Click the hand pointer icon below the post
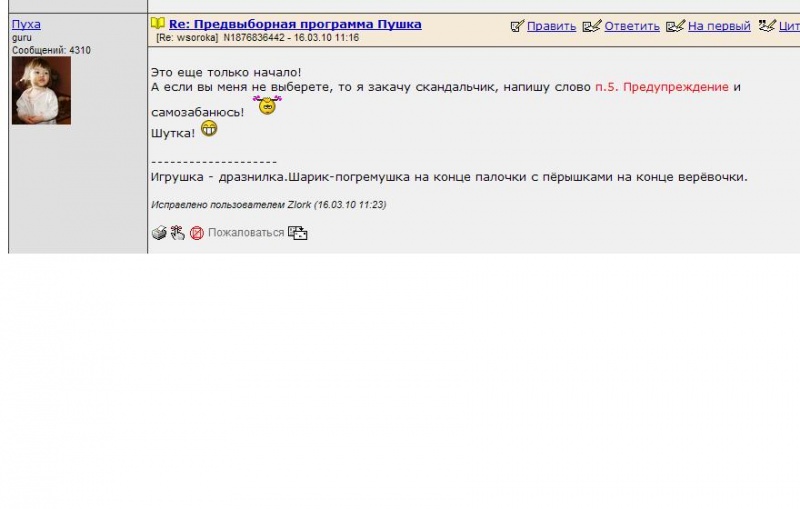The width and height of the screenshot is (800, 509). click(x=178, y=233)
